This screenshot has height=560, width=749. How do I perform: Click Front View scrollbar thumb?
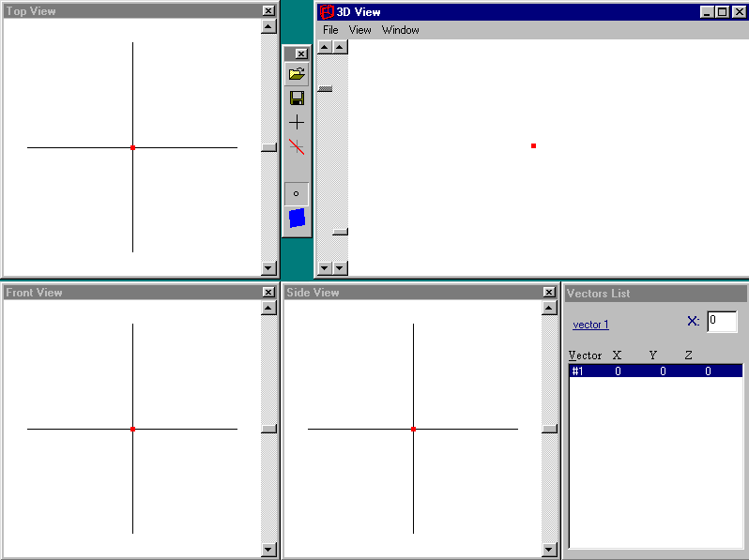pyautogui.click(x=269, y=429)
